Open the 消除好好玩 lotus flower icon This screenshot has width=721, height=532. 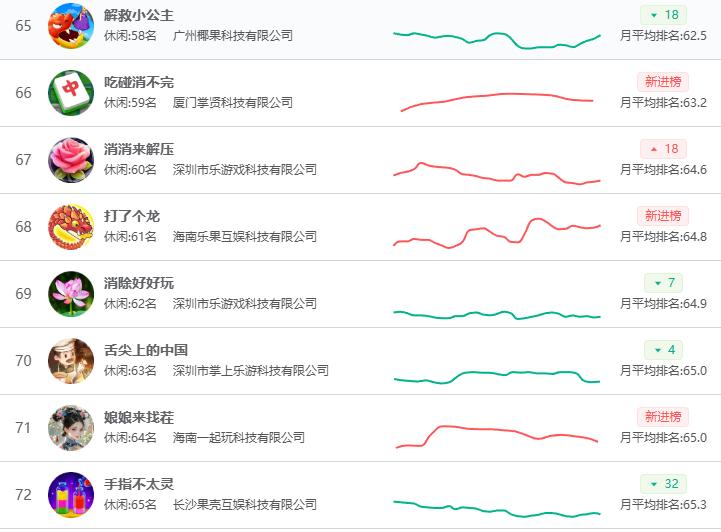click(71, 294)
